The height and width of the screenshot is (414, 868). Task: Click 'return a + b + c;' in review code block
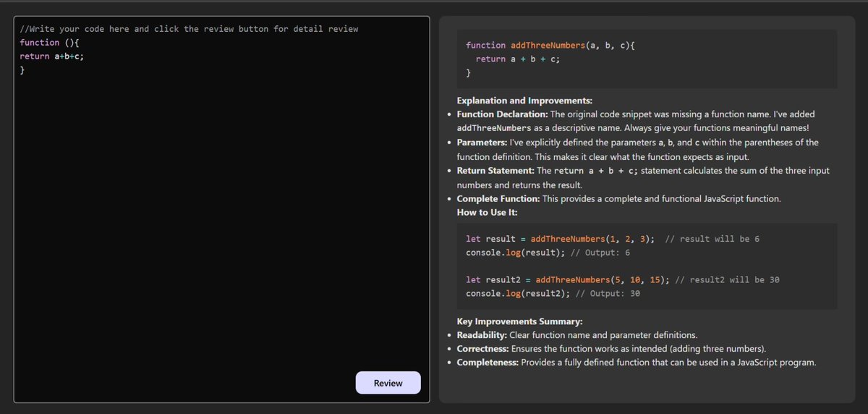[518, 59]
